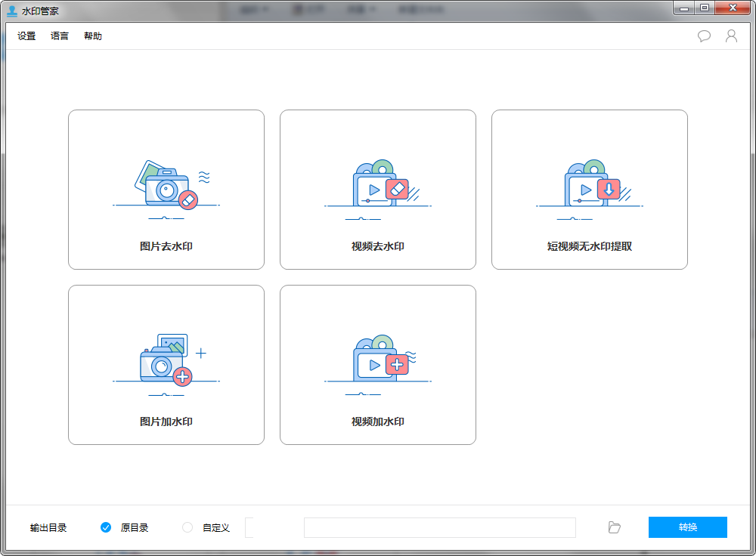756x556 pixels.
Task: Click the feedback message bubble icon
Action: click(x=704, y=36)
